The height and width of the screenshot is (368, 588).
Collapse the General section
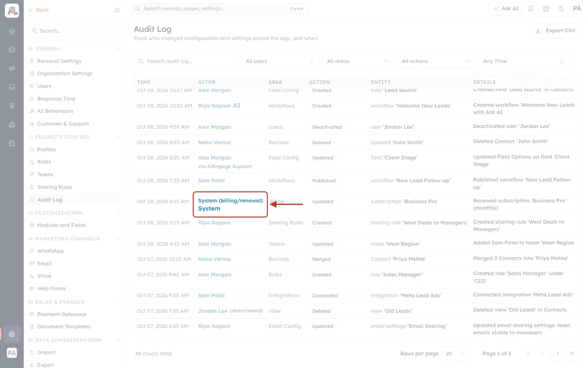[118, 49]
